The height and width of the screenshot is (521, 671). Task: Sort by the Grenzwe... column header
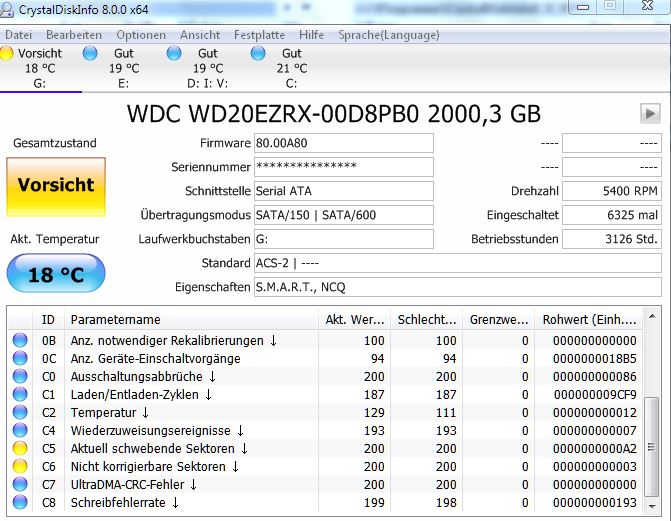pyautogui.click(x=499, y=320)
